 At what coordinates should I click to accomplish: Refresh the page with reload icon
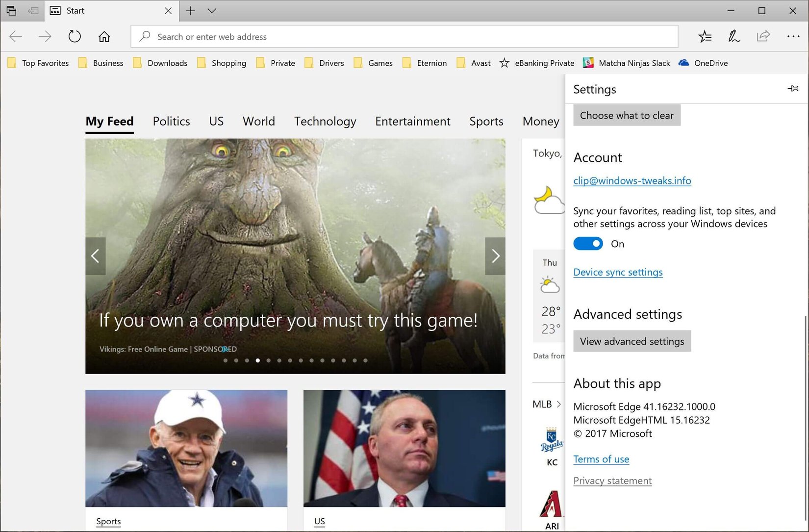[x=75, y=37]
